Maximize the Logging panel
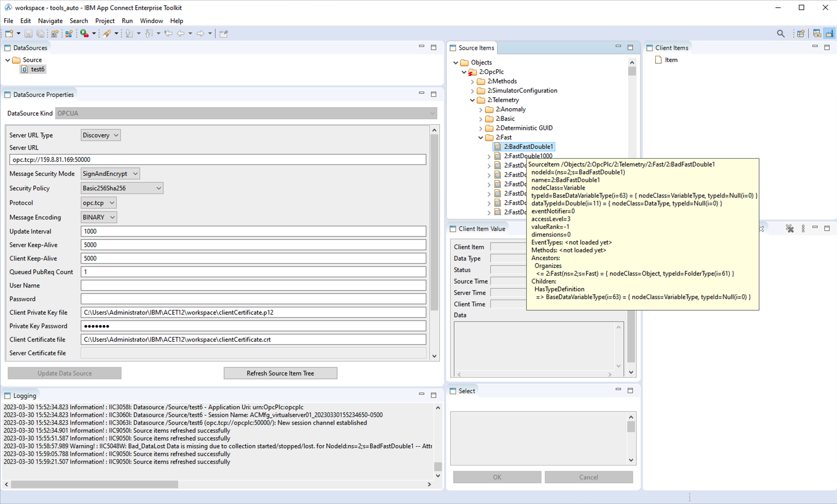The height and width of the screenshot is (504, 837). (x=434, y=395)
